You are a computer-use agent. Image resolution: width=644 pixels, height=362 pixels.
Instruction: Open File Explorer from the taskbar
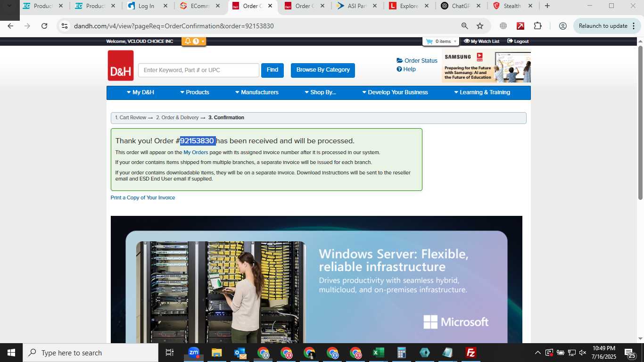coord(216,353)
